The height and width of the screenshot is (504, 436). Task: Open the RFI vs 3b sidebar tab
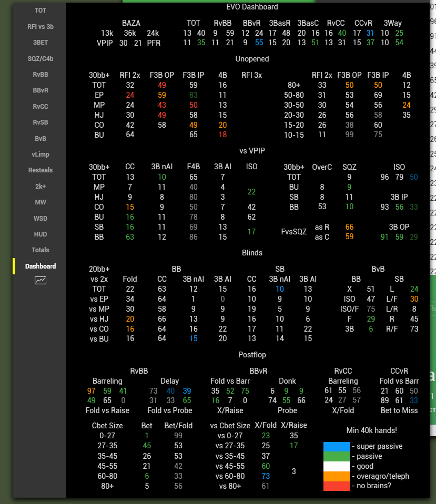tap(40, 26)
